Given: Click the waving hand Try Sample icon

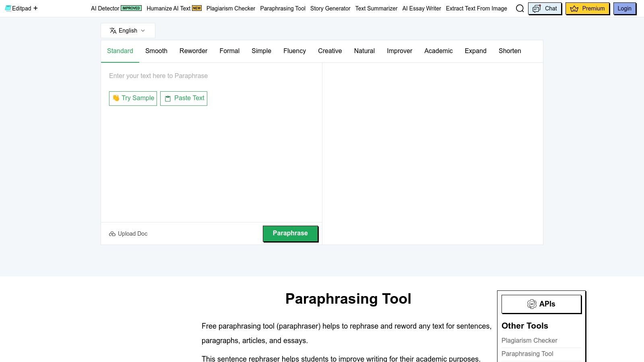Looking at the screenshot, I should [x=116, y=98].
